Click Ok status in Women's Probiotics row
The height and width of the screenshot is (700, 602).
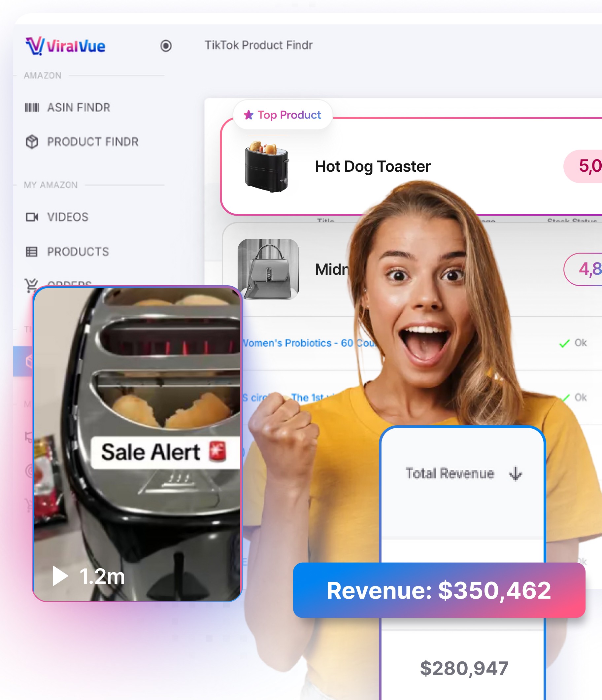tap(581, 342)
